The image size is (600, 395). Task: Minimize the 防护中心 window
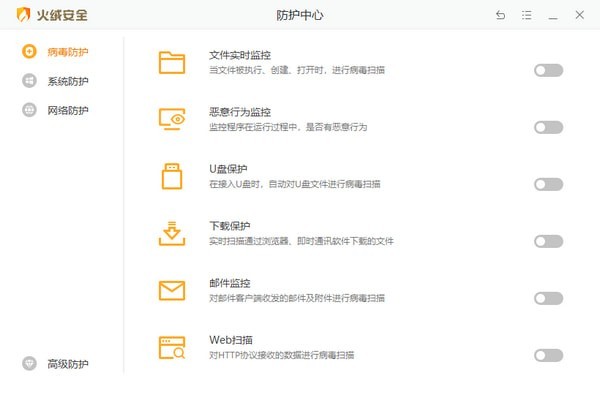[553, 18]
